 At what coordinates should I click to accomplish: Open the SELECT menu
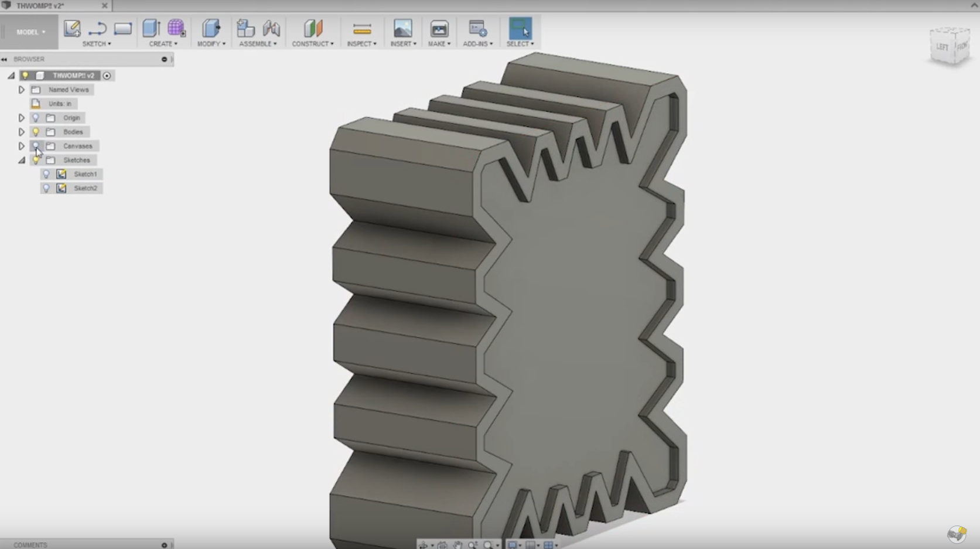[520, 44]
